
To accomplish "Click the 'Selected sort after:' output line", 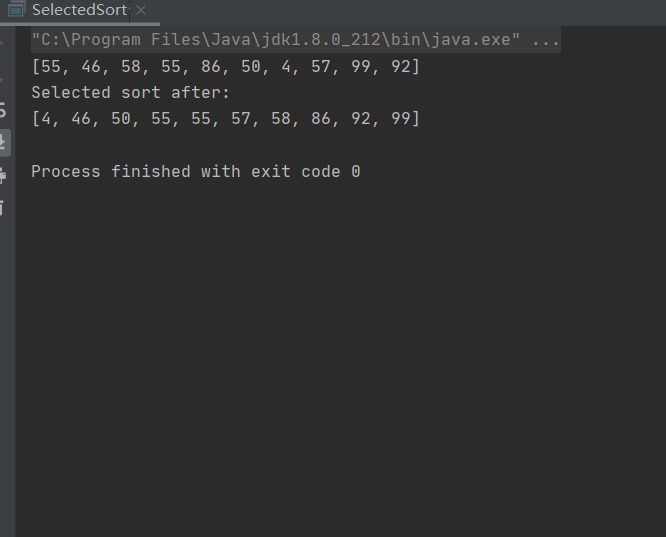I will (x=130, y=93).
